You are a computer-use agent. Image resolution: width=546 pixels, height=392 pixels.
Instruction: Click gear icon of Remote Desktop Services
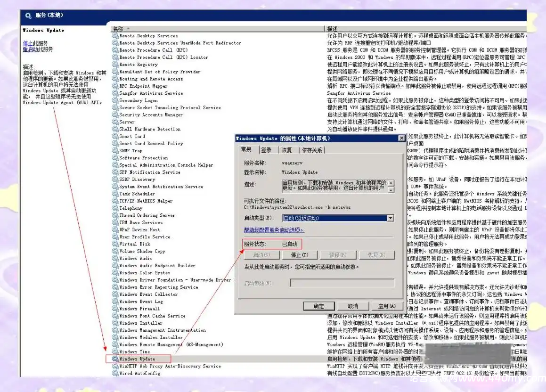tap(115, 35)
